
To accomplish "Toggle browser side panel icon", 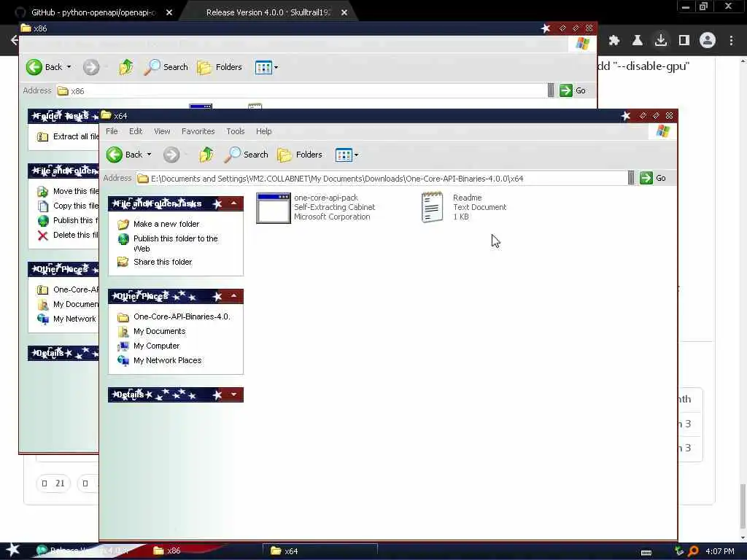I will (684, 41).
